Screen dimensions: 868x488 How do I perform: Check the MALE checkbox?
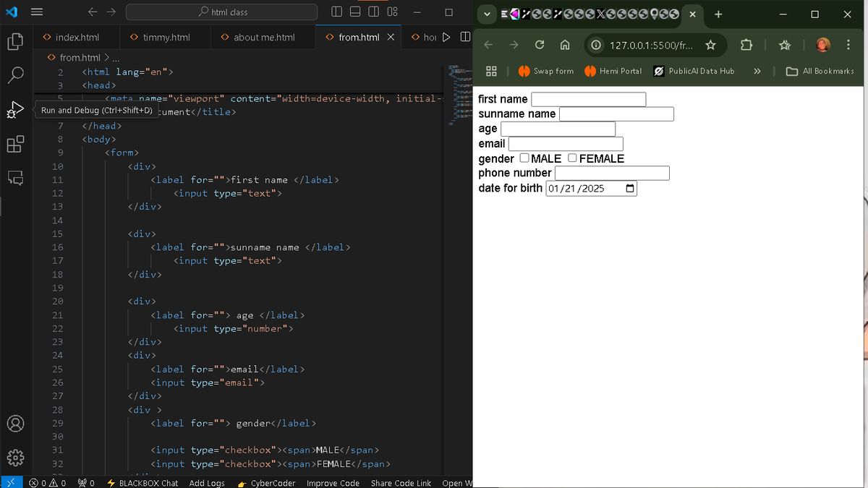click(524, 158)
